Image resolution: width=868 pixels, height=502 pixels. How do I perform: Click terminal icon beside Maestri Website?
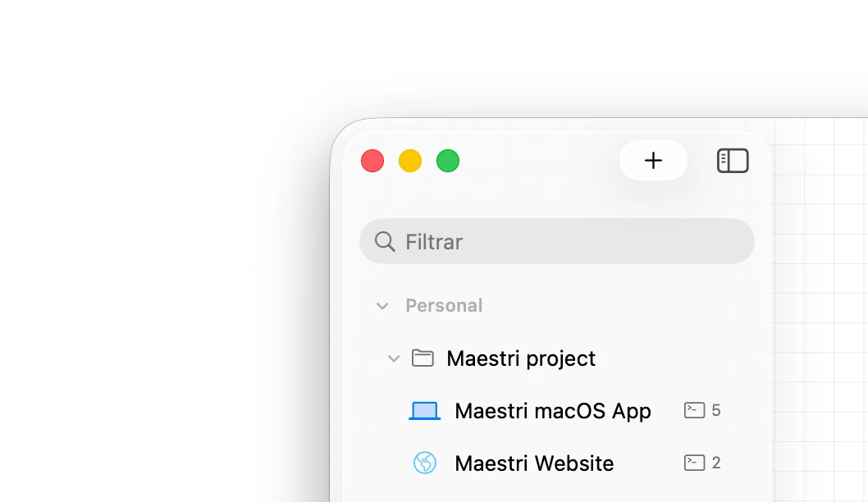click(x=694, y=463)
